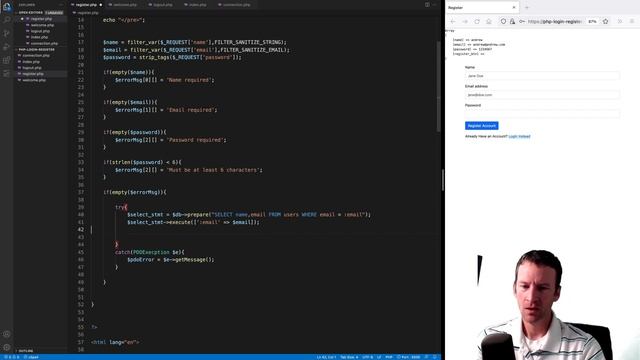Open logout.php in PHP-LOGIN-REGISTER folder
This screenshot has height=360, width=640.
pos(32,68)
